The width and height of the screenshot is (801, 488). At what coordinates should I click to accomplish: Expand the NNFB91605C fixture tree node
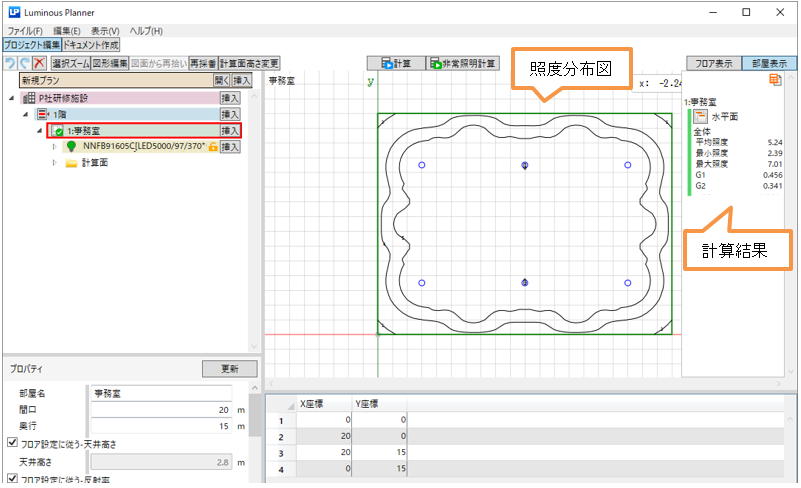point(55,147)
